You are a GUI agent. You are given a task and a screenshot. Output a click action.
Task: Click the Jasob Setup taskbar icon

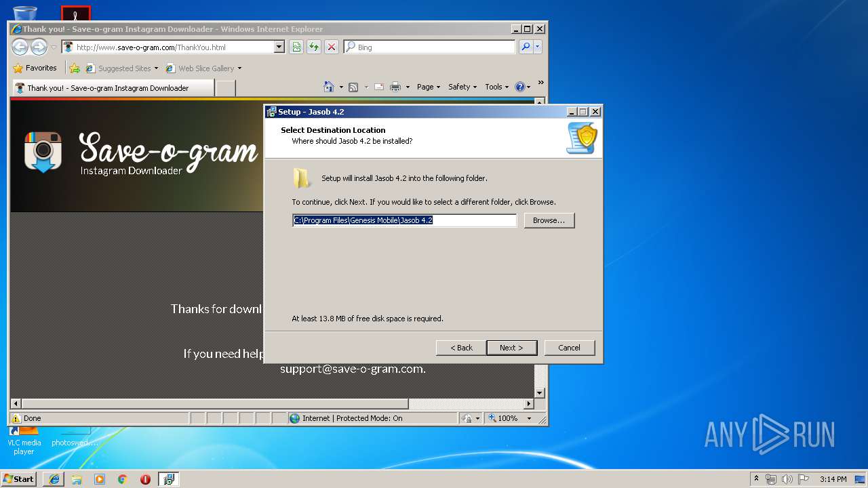(x=169, y=479)
